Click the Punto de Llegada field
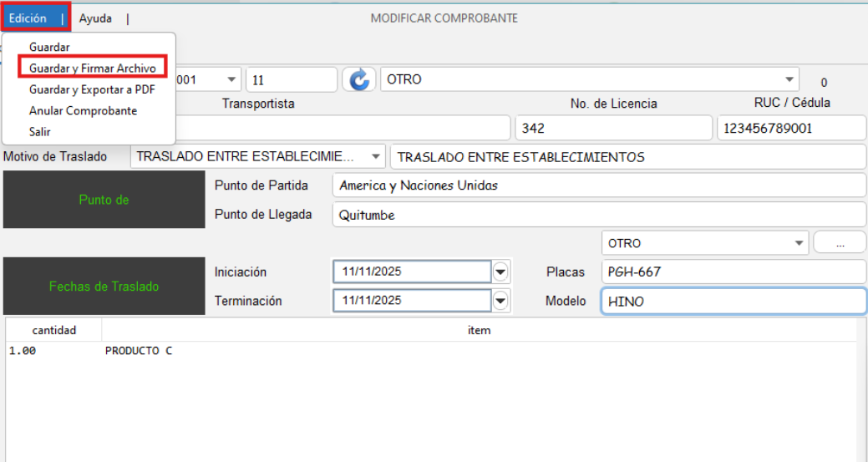Screen dimensions: 868x462 pyautogui.click(x=598, y=215)
